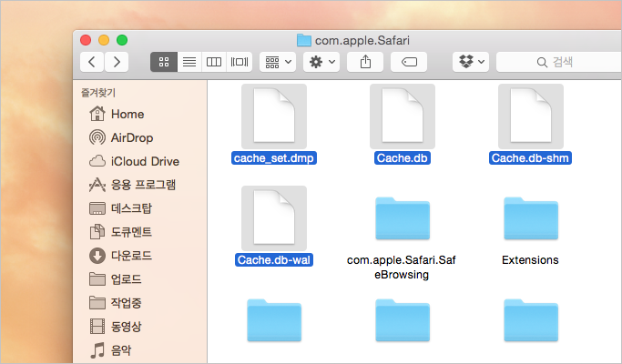Image resolution: width=622 pixels, height=364 pixels.
Task: Go back with the left arrow button
Action: coord(92,62)
